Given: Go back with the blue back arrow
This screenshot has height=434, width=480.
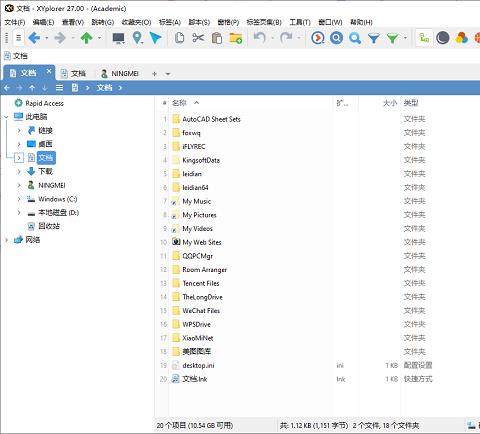Looking at the screenshot, I should click(34, 38).
